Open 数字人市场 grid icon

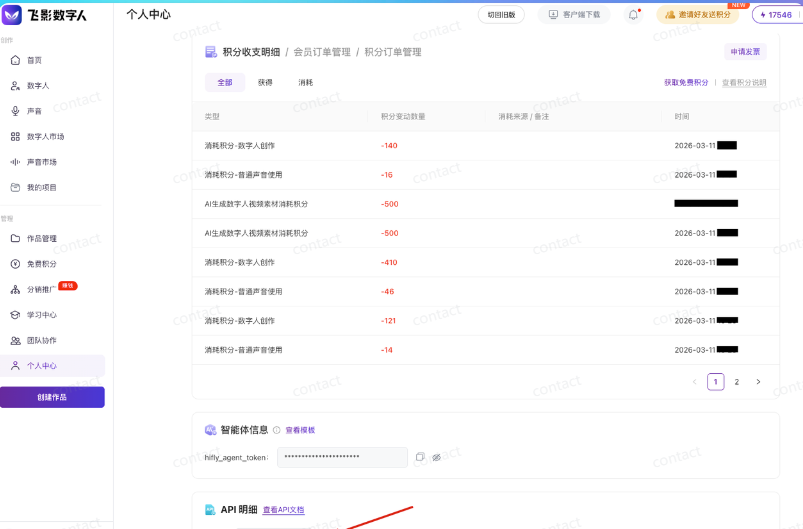pos(15,136)
